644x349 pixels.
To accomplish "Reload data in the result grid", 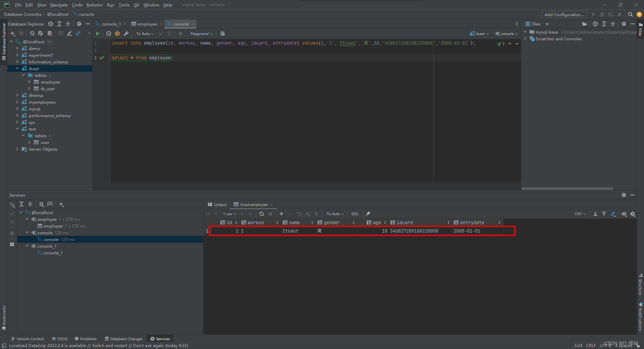I will pyautogui.click(x=261, y=214).
